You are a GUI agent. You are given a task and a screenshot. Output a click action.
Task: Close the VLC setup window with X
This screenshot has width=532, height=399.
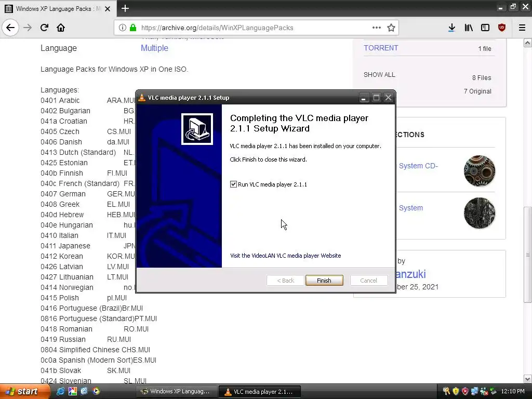pos(389,98)
